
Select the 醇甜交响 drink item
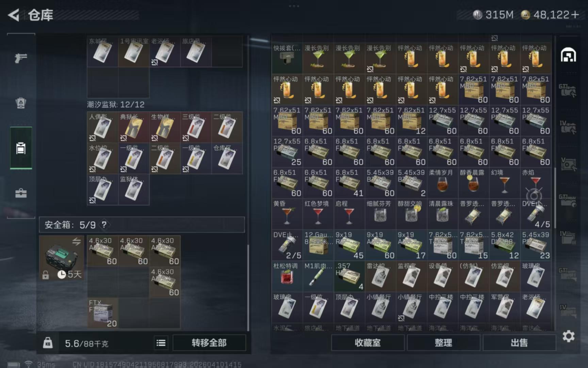click(411, 214)
